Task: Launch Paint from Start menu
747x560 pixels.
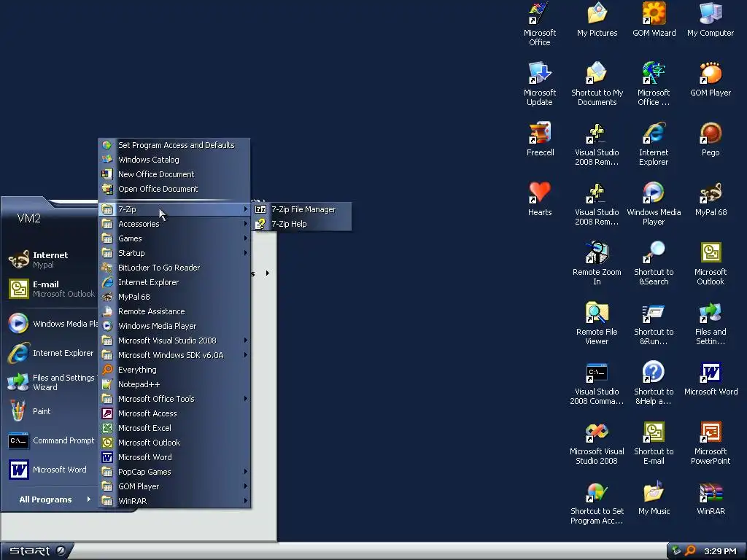Action: pyautogui.click(x=52, y=411)
